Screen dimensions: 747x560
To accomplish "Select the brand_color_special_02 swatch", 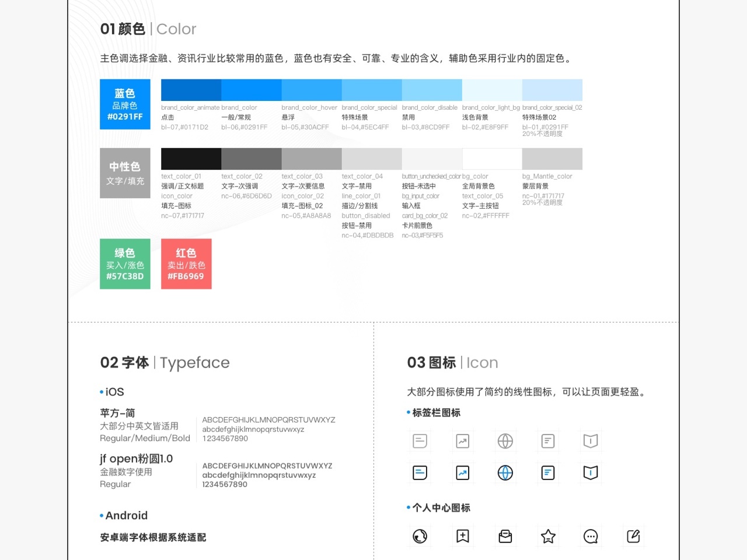I will pos(552,90).
